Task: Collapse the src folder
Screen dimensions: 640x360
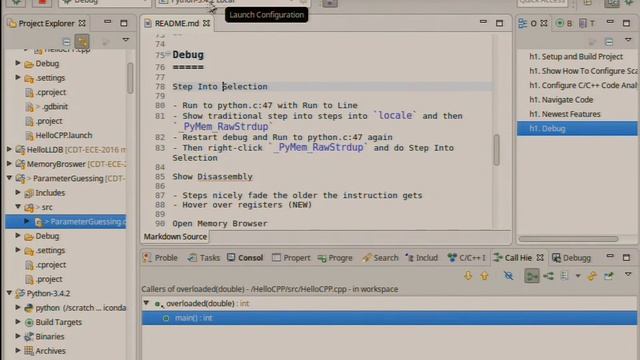Action: point(18,207)
